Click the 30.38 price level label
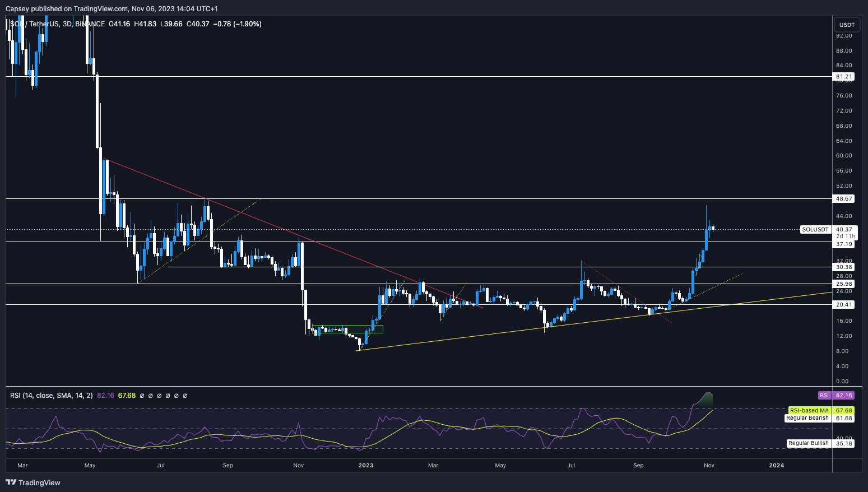Viewport: 868px width, 492px height. 844,267
